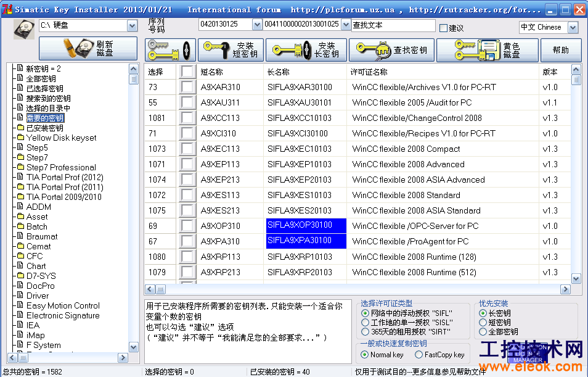Select 搜索到的密钥 in the tree
Screen dimensions: 588x377
(x=48, y=98)
